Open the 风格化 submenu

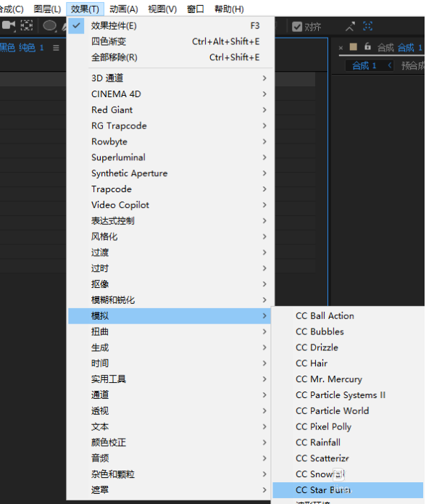point(170,236)
